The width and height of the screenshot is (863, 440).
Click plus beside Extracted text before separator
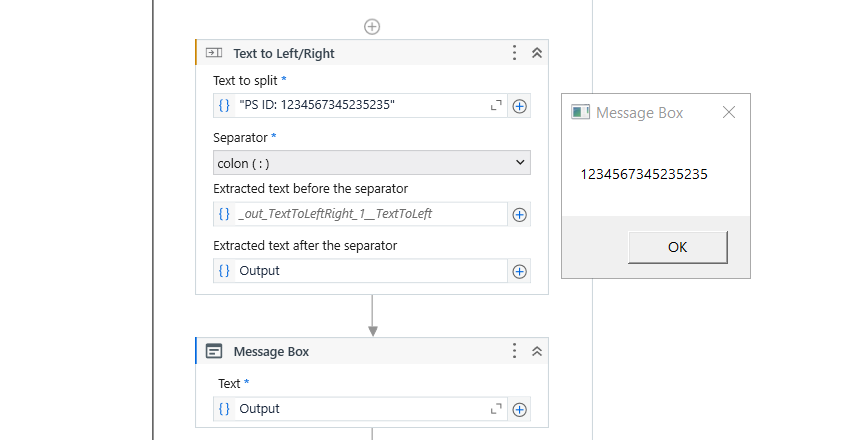(x=520, y=214)
